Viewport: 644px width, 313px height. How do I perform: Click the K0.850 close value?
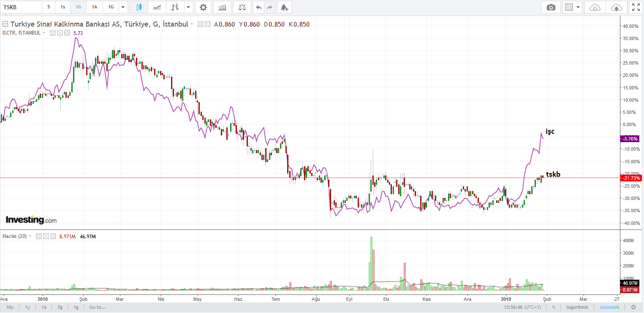tap(299, 24)
